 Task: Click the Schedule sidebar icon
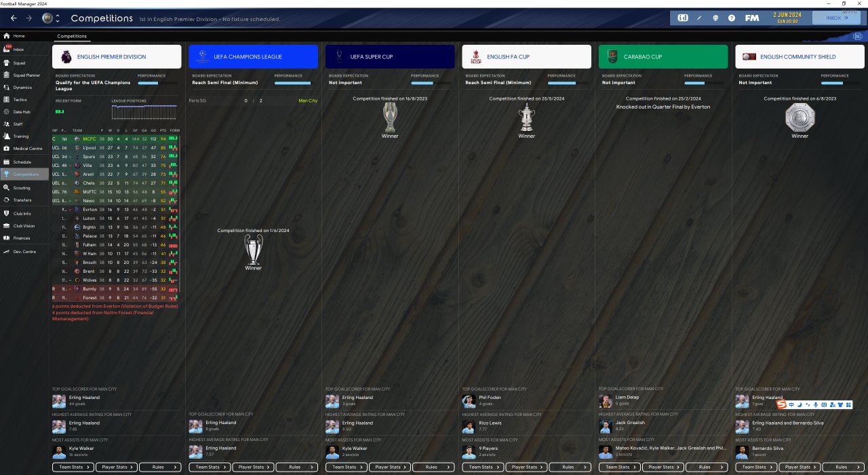tap(7, 162)
